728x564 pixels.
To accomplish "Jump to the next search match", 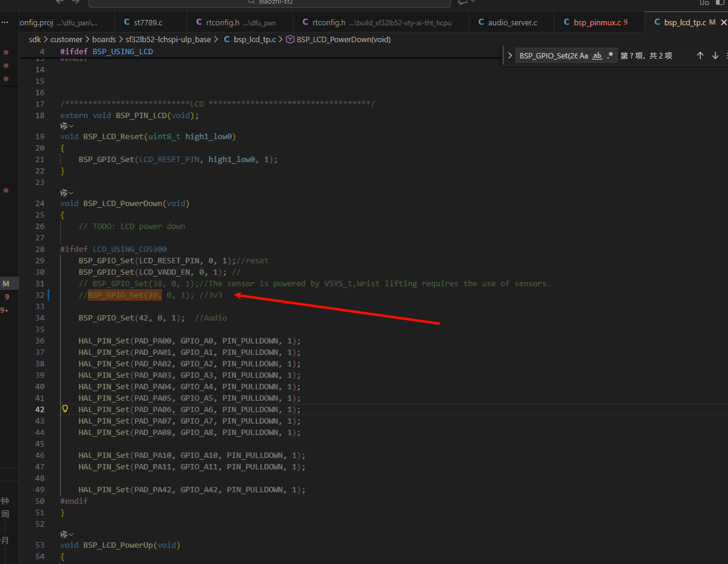I will tap(715, 55).
